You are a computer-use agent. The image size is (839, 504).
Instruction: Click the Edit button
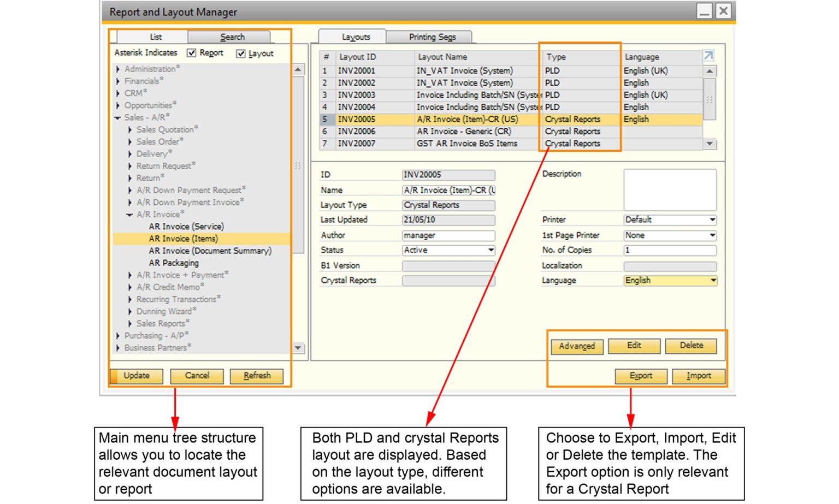[x=634, y=346]
